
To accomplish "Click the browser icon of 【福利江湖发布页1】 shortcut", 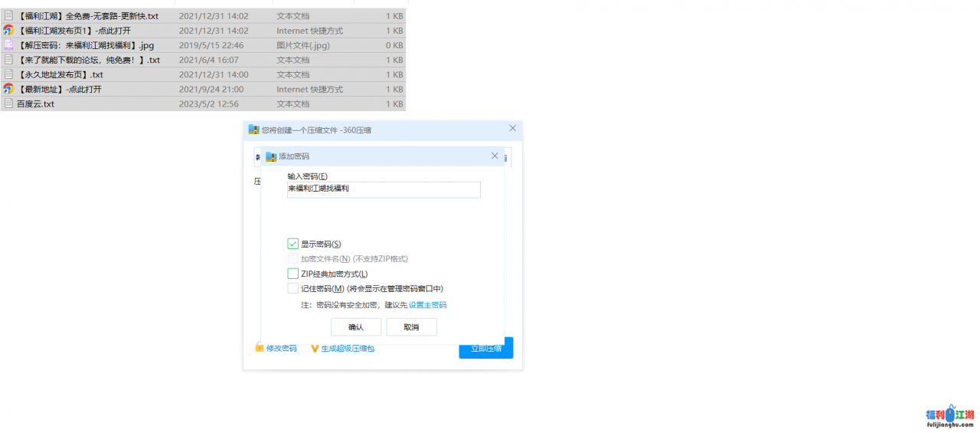I will [8, 31].
